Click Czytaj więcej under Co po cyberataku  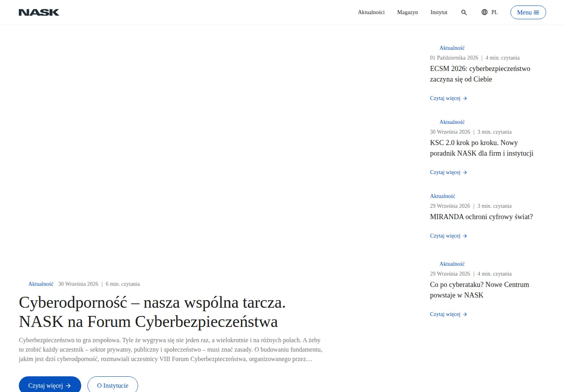(x=448, y=314)
